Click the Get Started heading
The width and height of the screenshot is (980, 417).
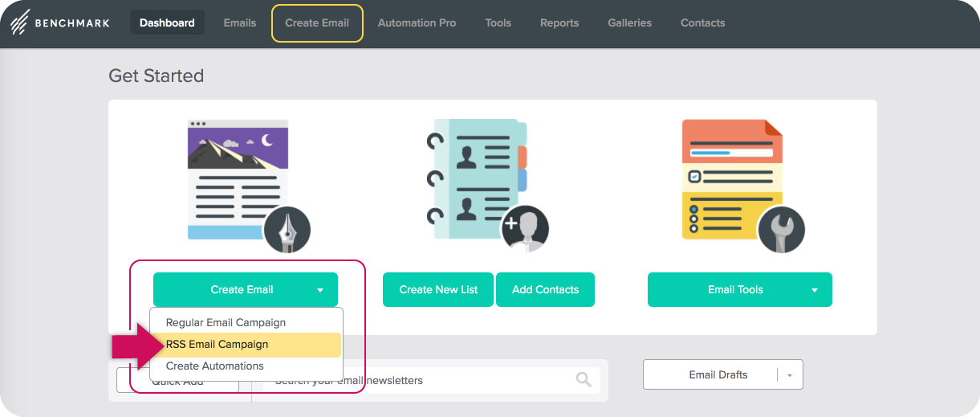tap(157, 76)
